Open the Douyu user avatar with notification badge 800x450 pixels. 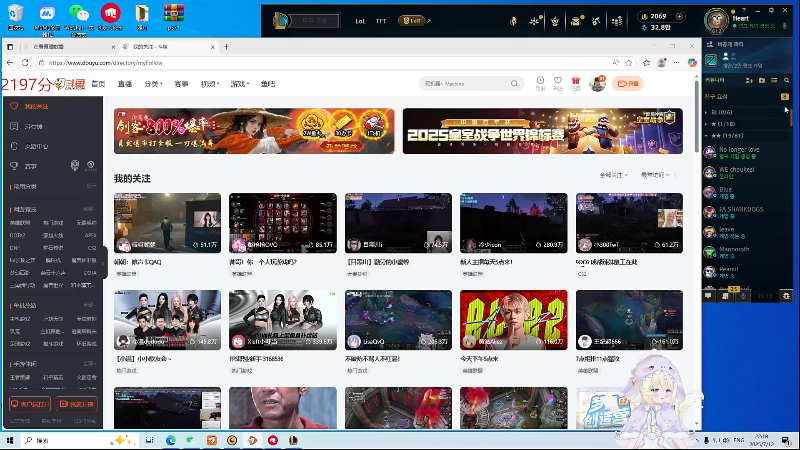click(x=597, y=83)
